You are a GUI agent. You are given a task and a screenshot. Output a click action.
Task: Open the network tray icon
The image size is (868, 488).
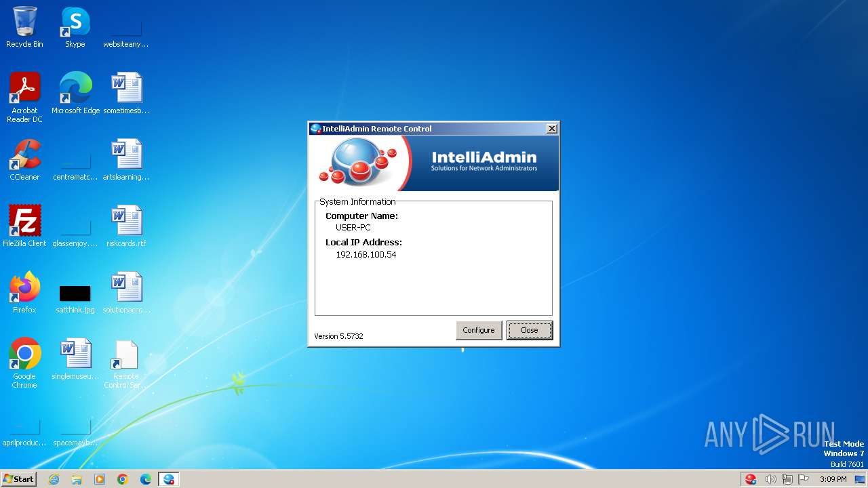pyautogui.click(x=787, y=479)
